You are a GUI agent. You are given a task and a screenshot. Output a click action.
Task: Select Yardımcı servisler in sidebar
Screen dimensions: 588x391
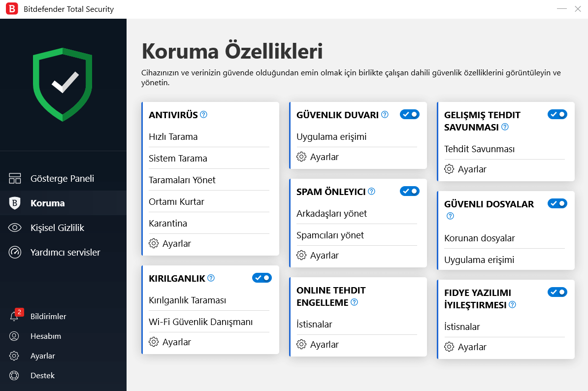pyautogui.click(x=65, y=252)
